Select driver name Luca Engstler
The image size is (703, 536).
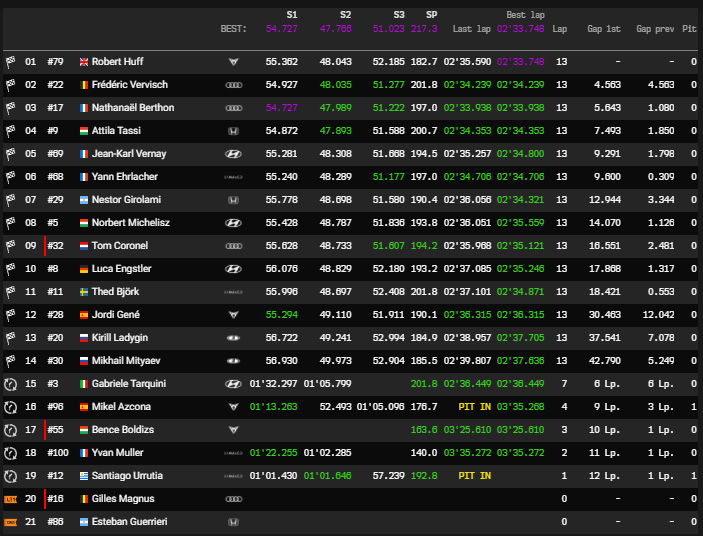point(122,269)
